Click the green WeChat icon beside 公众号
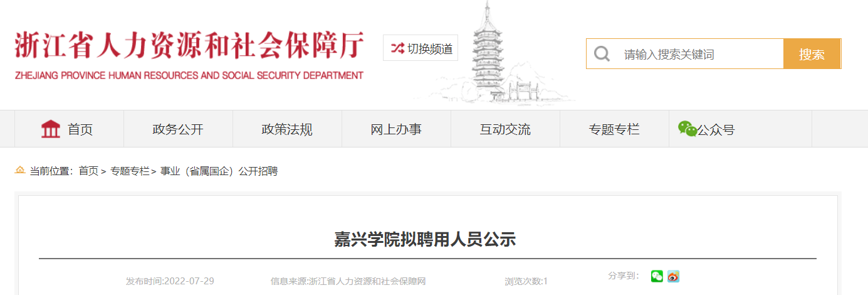 coord(687,129)
